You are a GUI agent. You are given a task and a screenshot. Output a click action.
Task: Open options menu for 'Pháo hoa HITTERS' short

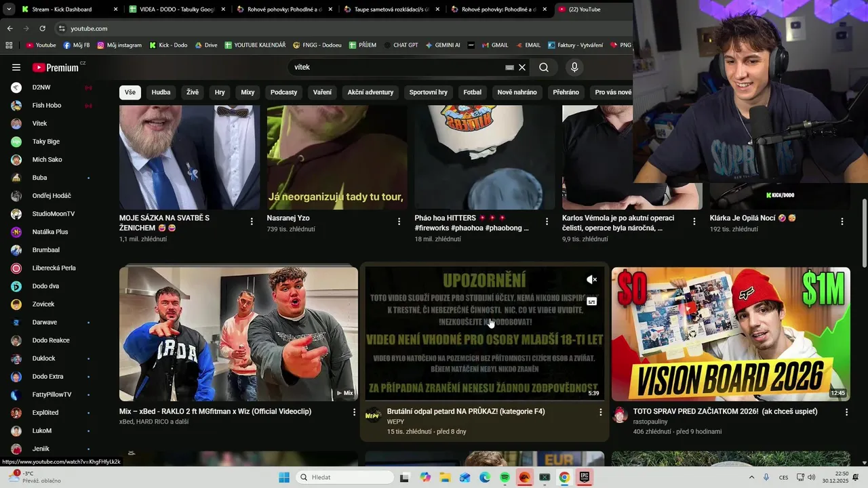point(547,222)
